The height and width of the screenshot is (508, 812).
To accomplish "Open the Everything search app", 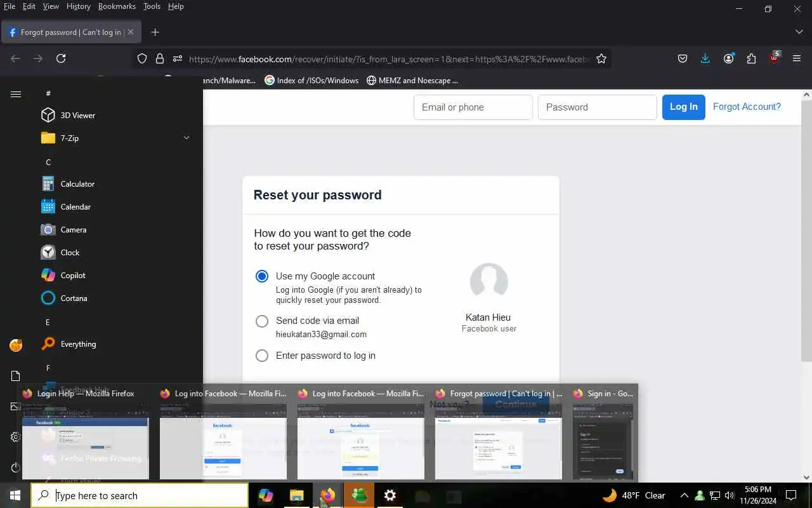I will pos(68,344).
